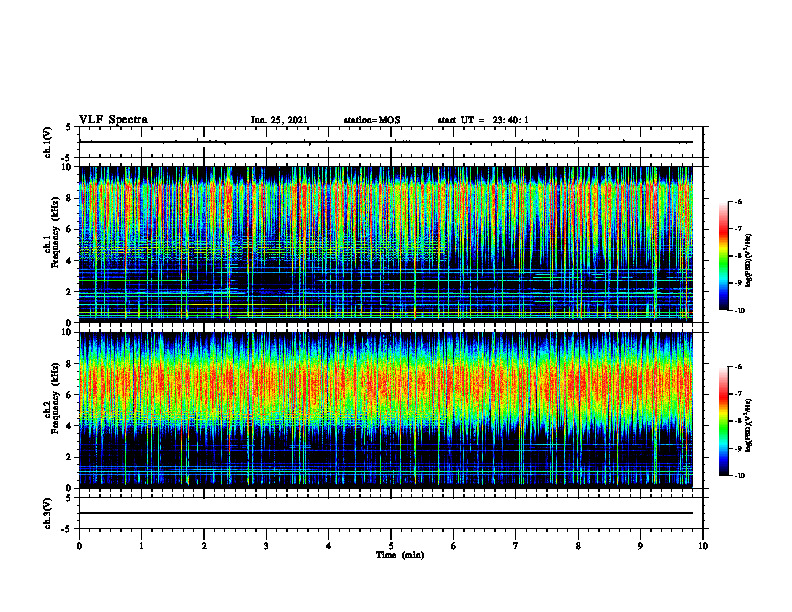Image resolution: width=792 pixels, height=612 pixels.
Task: Click the "10" tick on the time axis
Action: click(x=703, y=546)
